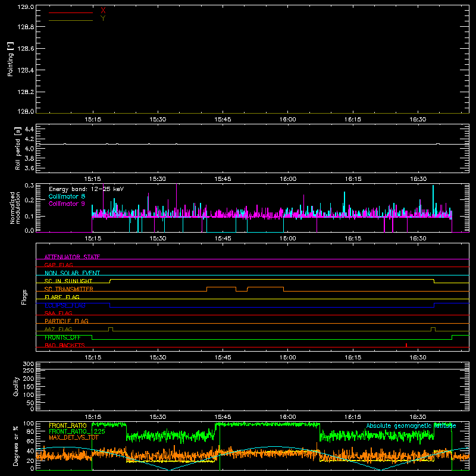Click the blue ECLIPSE_FLAG label
This screenshot has width=476, height=476.
tap(65, 305)
